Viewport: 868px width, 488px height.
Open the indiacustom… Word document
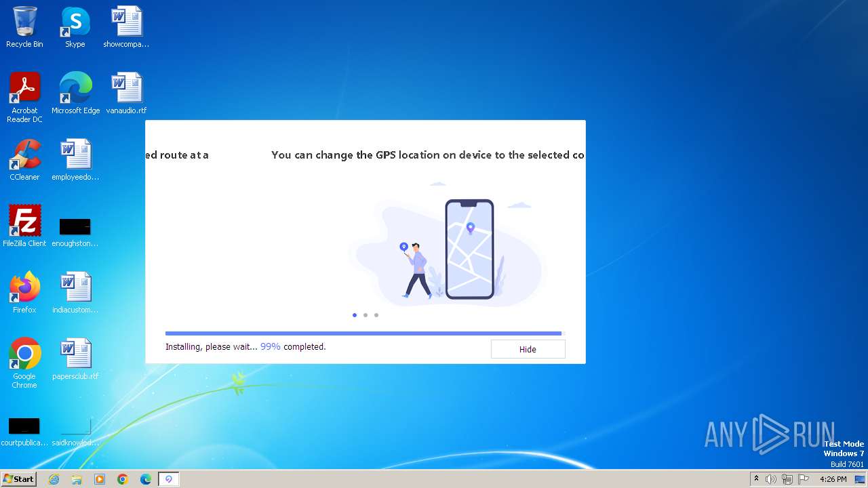75,292
